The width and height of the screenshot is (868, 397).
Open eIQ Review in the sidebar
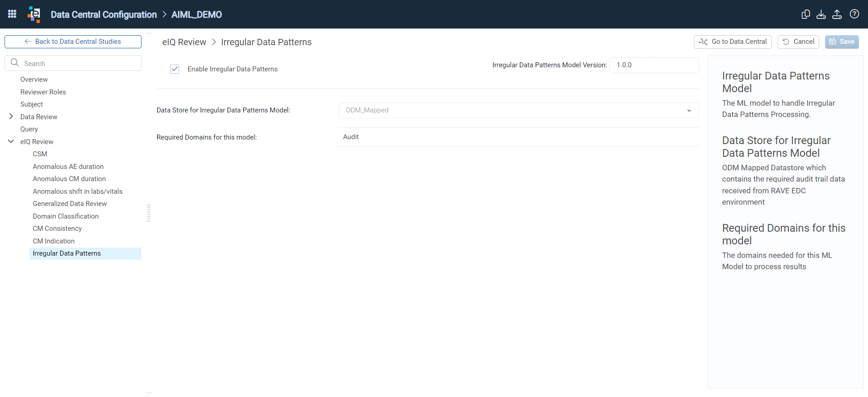(37, 142)
